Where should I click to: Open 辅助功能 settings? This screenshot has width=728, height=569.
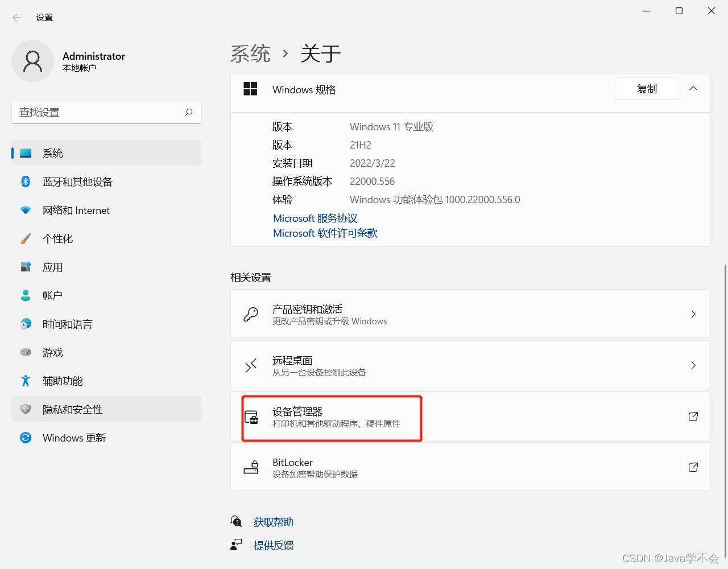pyautogui.click(x=107, y=381)
